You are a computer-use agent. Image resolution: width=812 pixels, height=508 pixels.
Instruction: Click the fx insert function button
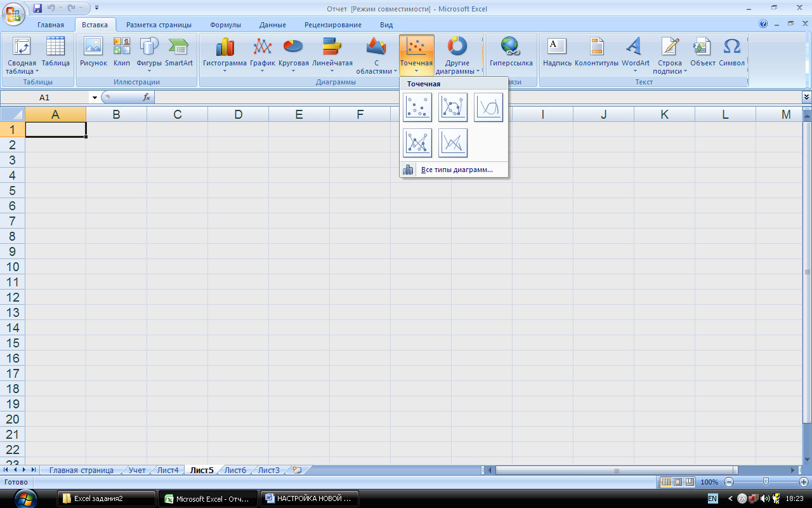(147, 98)
